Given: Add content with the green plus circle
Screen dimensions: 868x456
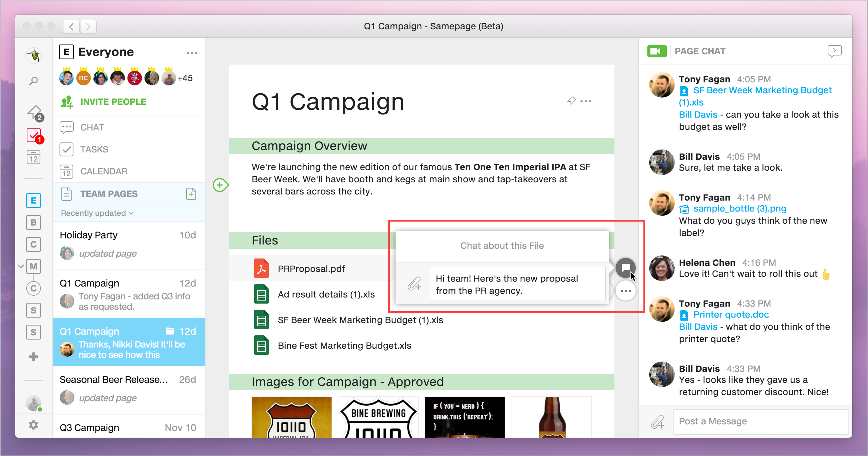Looking at the screenshot, I should coord(220,185).
